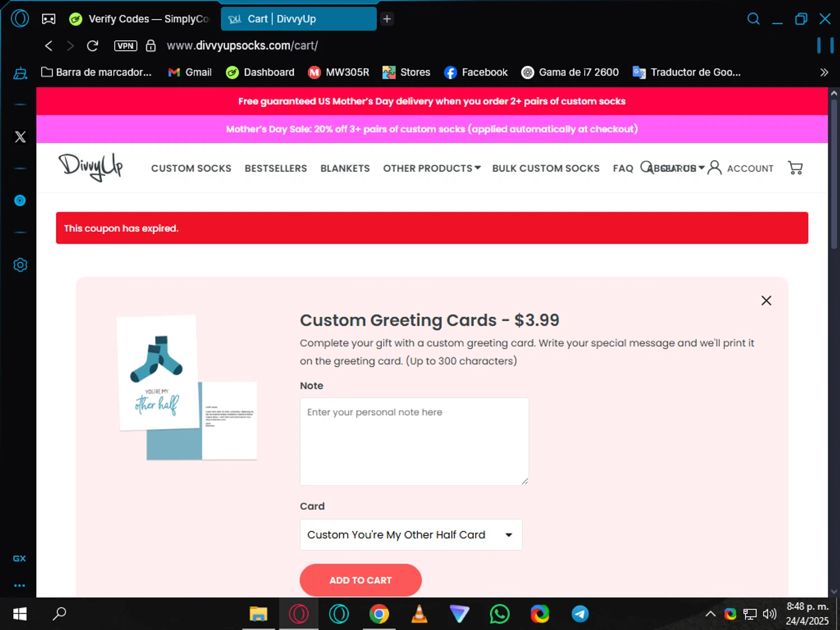The image size is (840, 630).
Task: Go back with the back arrow
Action: (49, 46)
